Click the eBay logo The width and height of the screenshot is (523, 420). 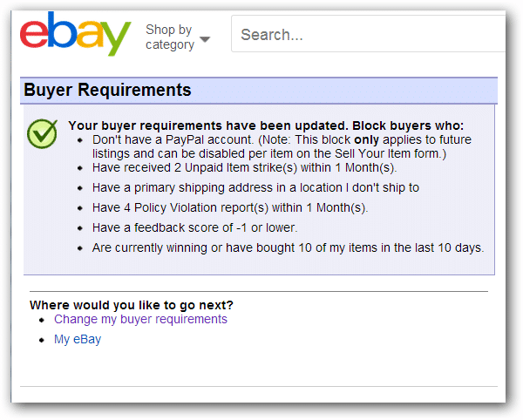point(75,35)
